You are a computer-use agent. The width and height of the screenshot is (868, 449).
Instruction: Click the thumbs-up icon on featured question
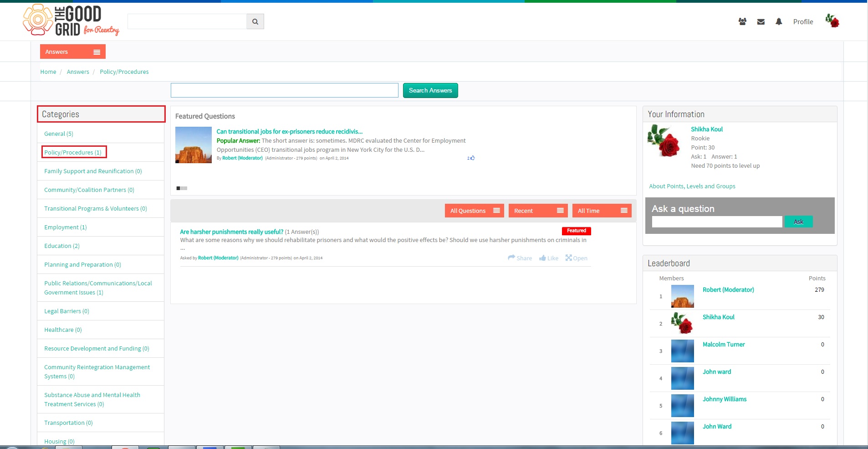(x=472, y=158)
